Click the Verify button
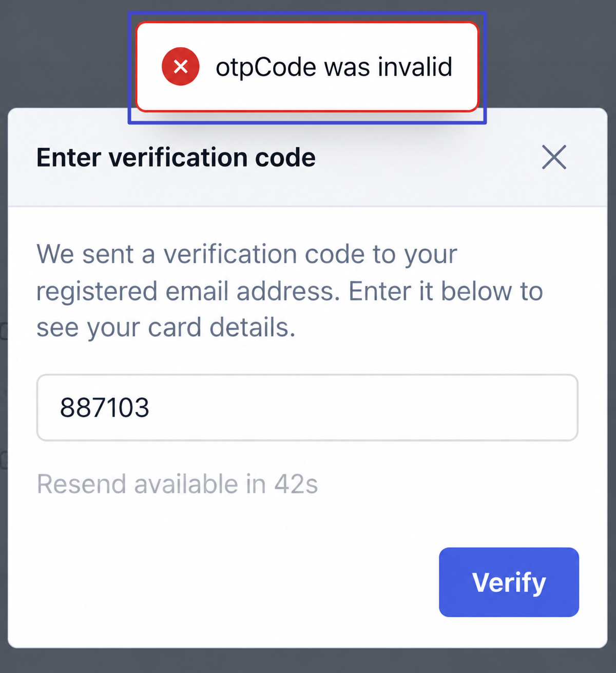The image size is (616, 673). tap(509, 582)
